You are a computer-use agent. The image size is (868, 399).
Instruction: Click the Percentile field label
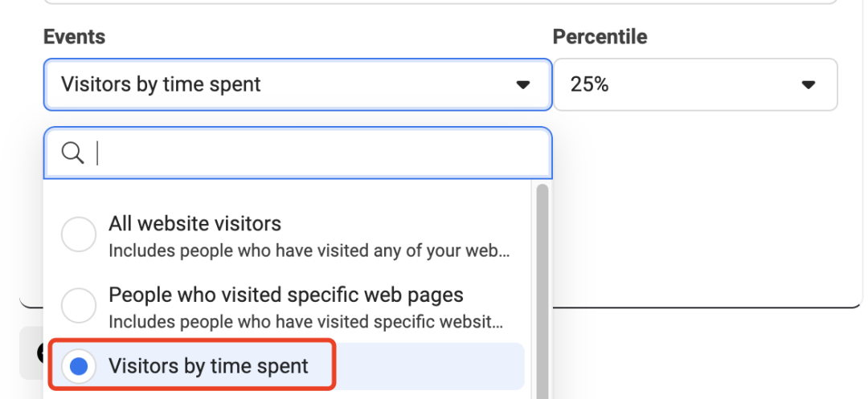600,37
